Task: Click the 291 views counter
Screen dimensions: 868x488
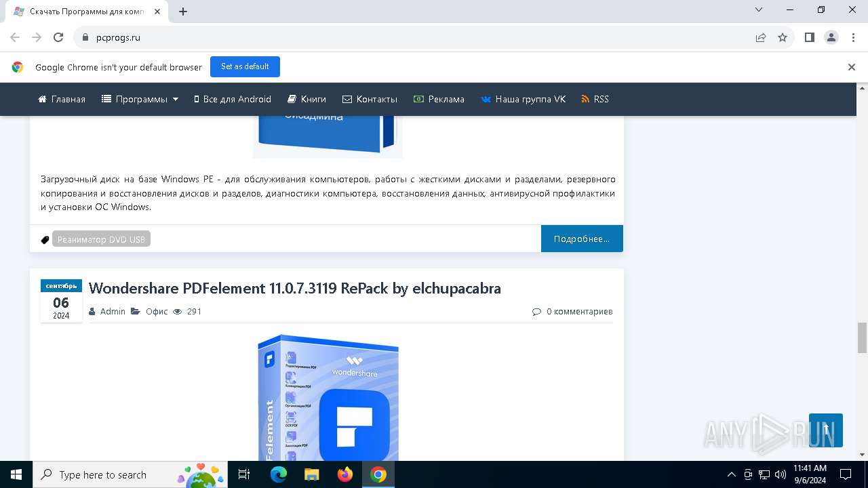Action: tap(187, 311)
